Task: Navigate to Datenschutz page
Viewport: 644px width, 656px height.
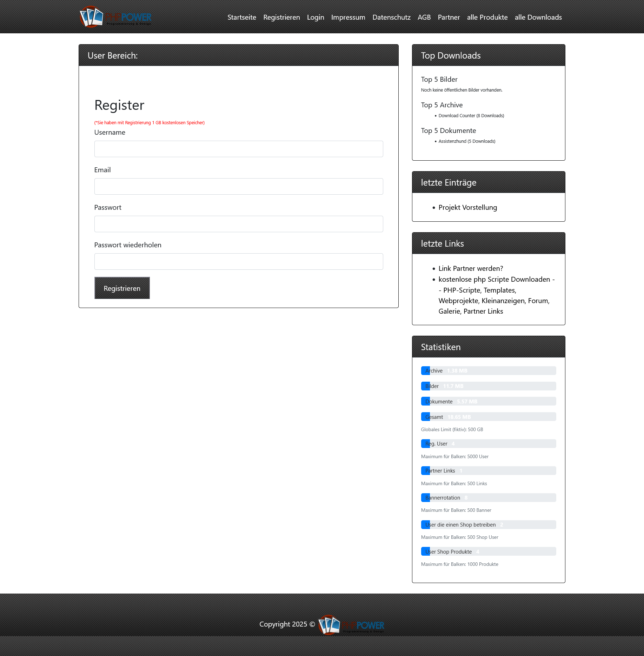Action: click(x=391, y=17)
